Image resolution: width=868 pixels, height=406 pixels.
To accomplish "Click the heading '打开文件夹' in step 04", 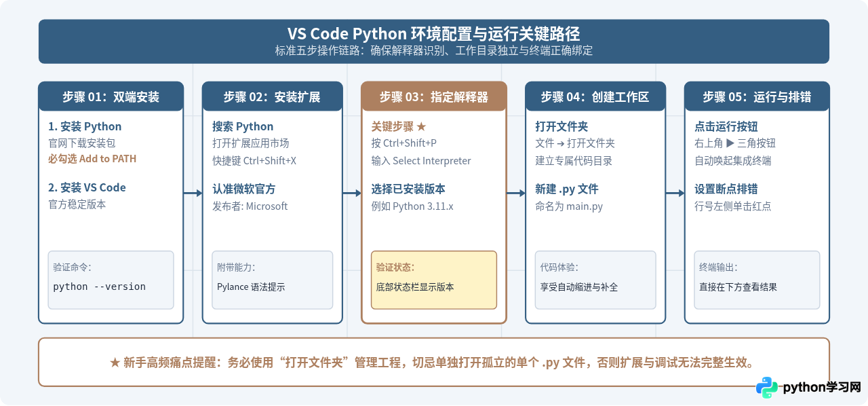I will click(561, 127).
